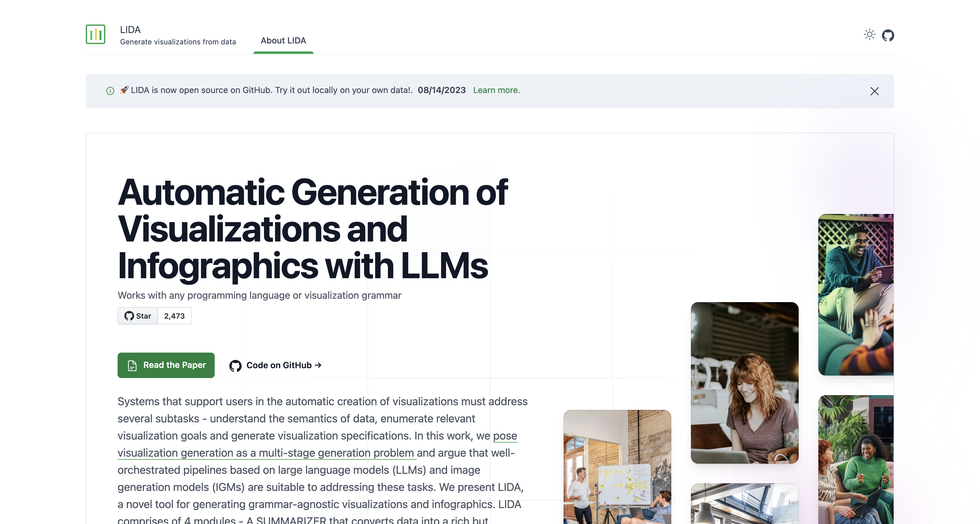
Task: Open the About LIDA tab
Action: tap(283, 40)
